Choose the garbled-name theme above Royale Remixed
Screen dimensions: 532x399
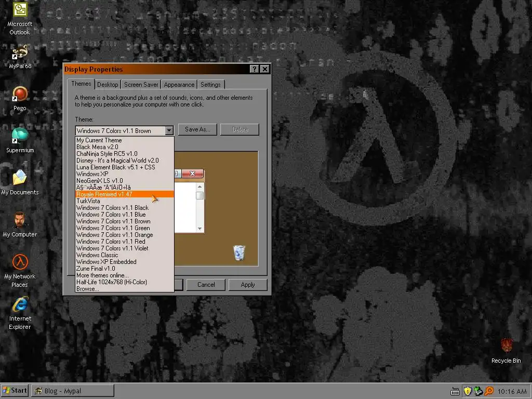click(x=125, y=187)
